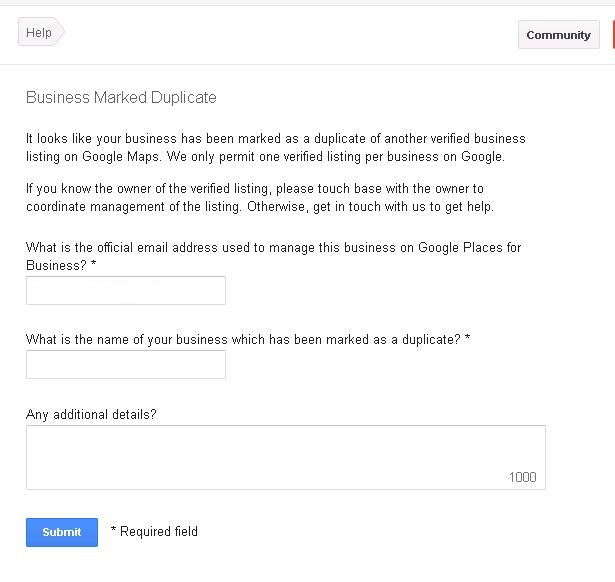Click the Business Marked Duplicate heading
The width and height of the screenshot is (615, 582).
(121, 97)
